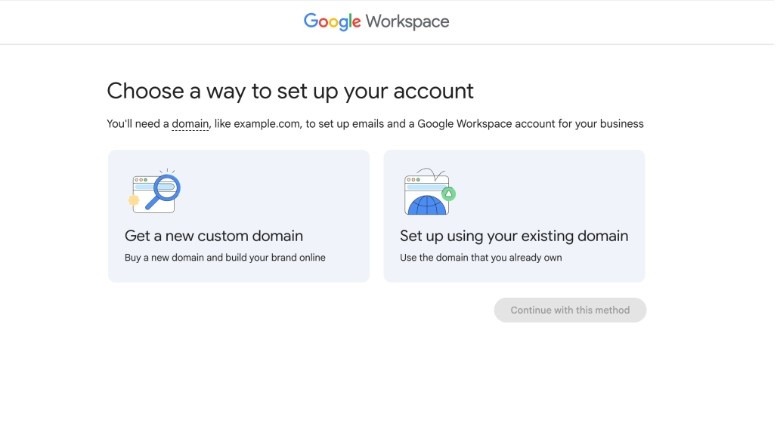Viewport: 782px width, 446px height.
Task: Click the Google Workspace logo
Action: [x=377, y=21]
